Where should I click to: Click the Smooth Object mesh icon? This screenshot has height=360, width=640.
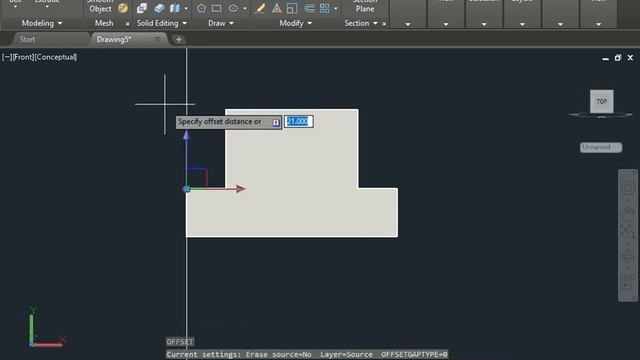click(x=122, y=8)
